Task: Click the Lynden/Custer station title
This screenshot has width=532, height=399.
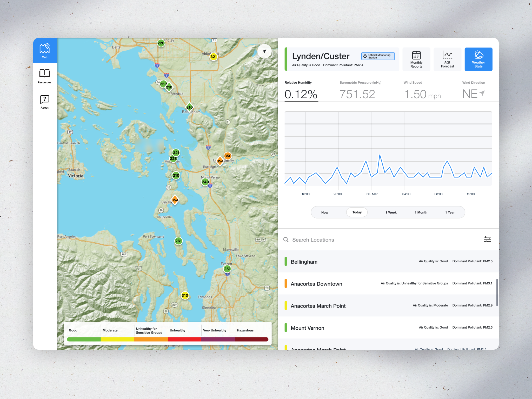Action: pos(321,56)
